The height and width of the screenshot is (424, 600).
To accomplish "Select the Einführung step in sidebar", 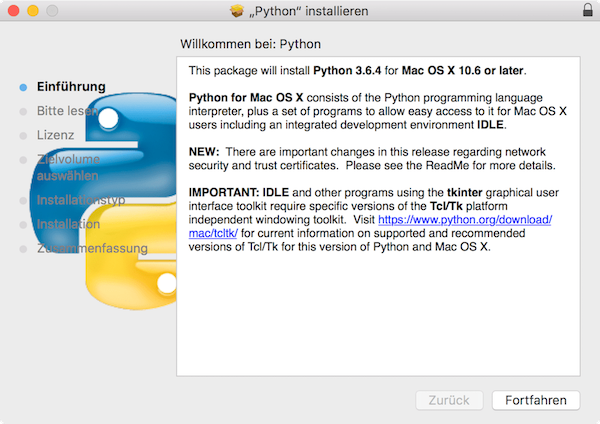I will [71, 87].
